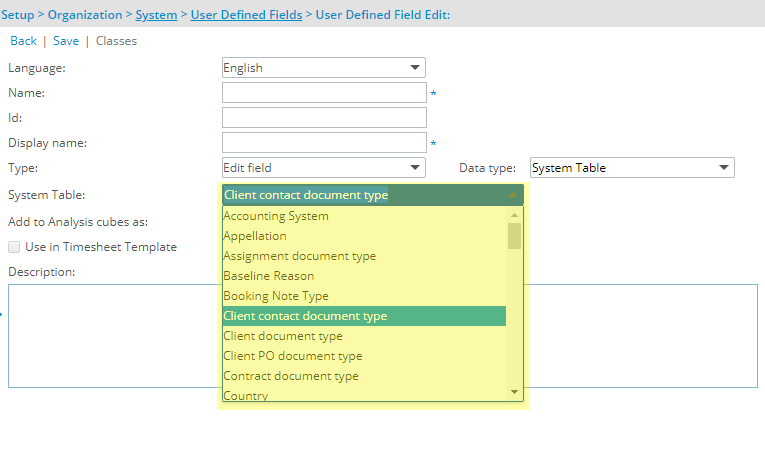Screen dimensions: 765x451
Task: Open the System breadcrumb link
Action: 156,15
